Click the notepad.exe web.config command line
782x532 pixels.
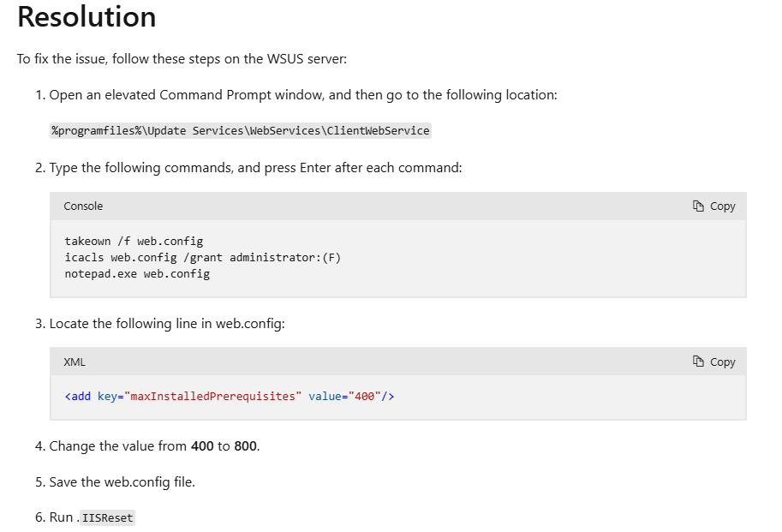coord(137,274)
